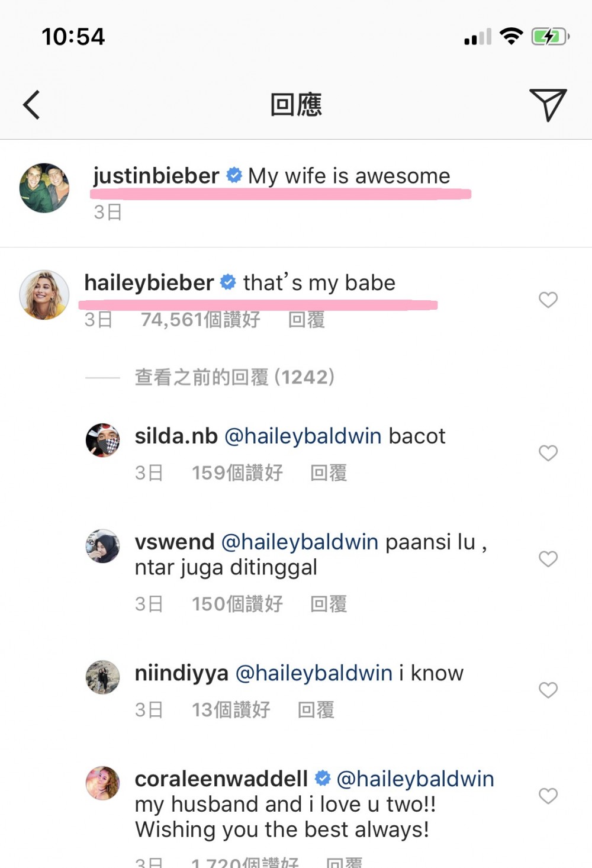Toggle the heart on niindiyya's comment
The height and width of the screenshot is (868, 592).
pos(548,690)
